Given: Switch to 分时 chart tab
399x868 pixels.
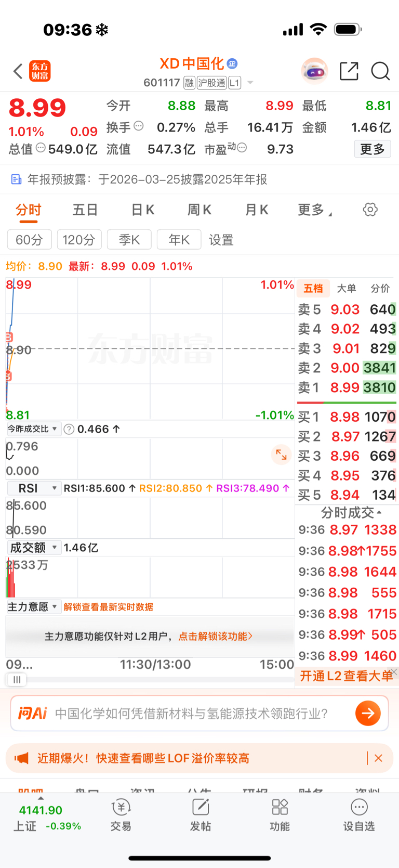Looking at the screenshot, I should (x=28, y=210).
